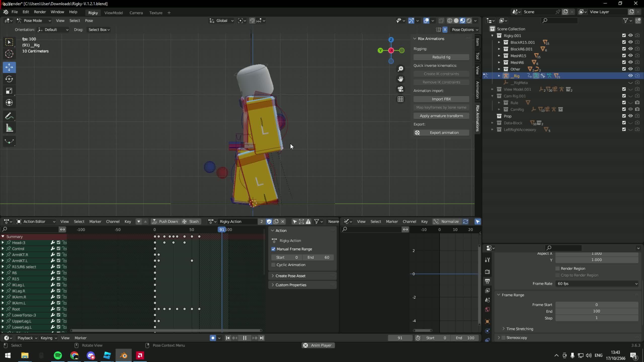Select the Rotate tool

[9, 79]
